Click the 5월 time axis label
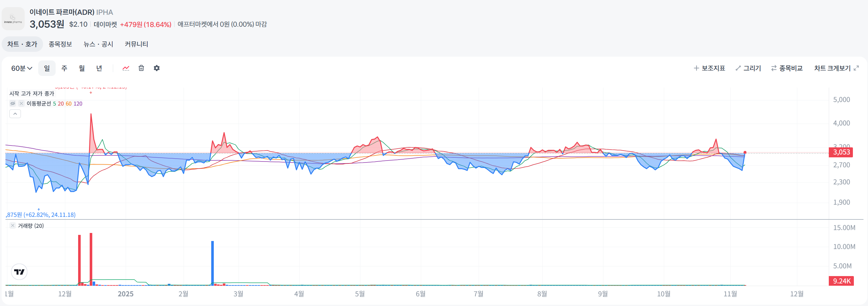Image resolution: width=868 pixels, height=306 pixels. pyautogui.click(x=360, y=294)
